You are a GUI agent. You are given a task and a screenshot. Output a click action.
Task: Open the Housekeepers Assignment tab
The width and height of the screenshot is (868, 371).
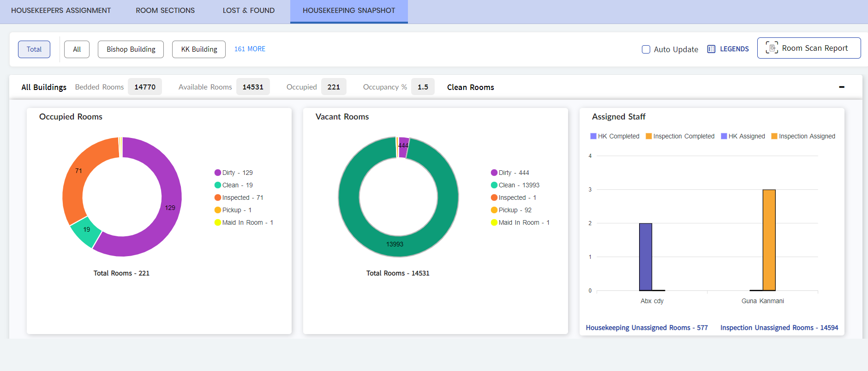coord(61,11)
